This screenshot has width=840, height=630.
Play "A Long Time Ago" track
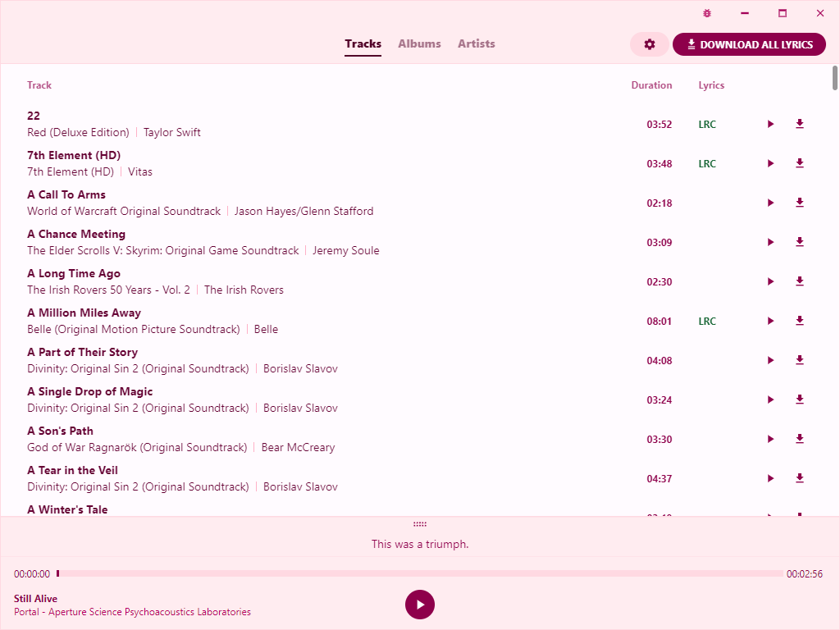(770, 282)
